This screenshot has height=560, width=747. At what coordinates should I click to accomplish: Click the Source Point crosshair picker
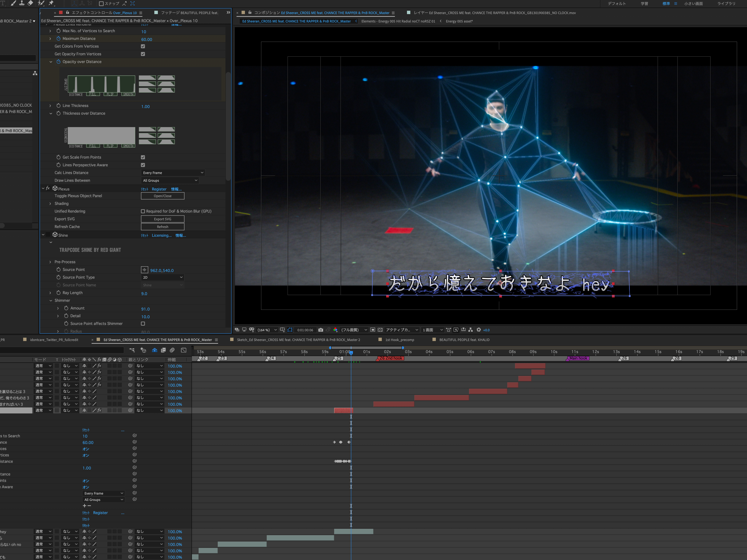[144, 270]
